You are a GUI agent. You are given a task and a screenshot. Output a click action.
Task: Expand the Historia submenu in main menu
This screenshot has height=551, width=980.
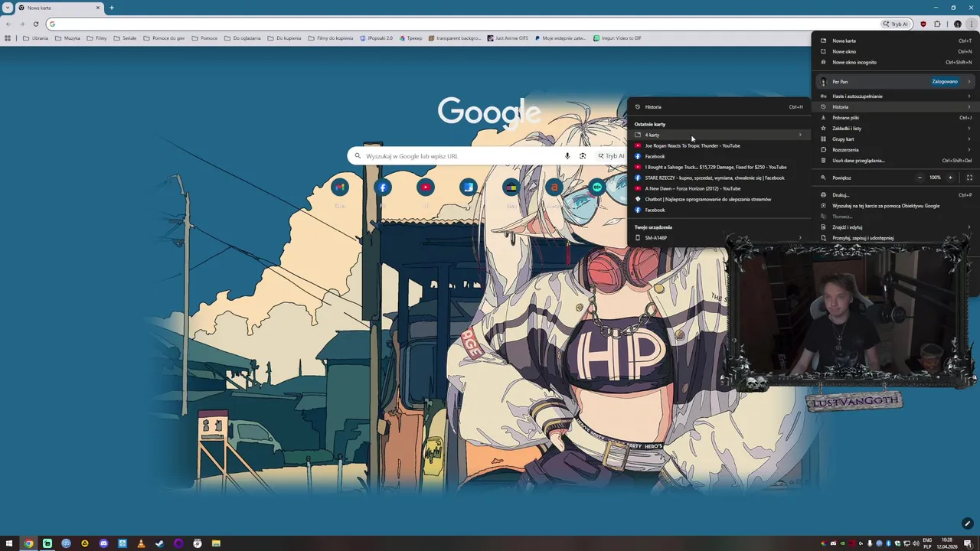[895, 107]
